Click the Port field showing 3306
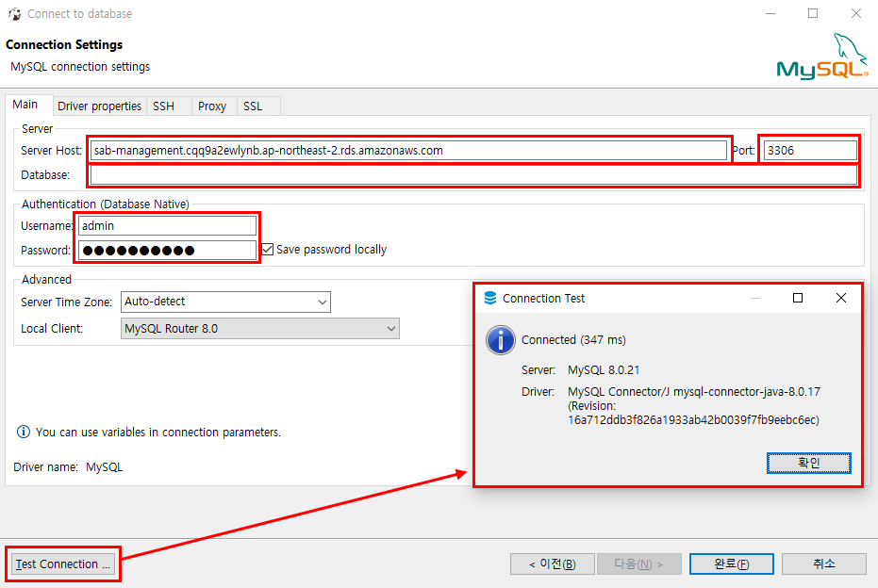Screen dimensions: 878x588 (810, 151)
